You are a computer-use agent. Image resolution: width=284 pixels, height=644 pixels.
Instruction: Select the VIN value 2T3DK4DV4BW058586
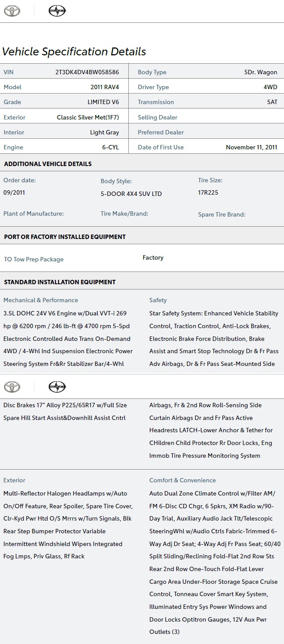coord(87,72)
